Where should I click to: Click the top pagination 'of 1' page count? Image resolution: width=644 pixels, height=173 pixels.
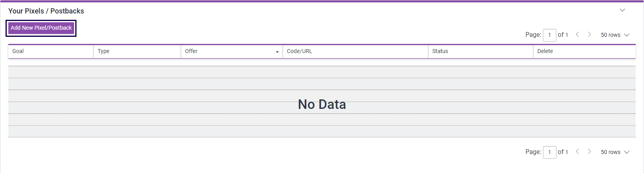tap(563, 35)
